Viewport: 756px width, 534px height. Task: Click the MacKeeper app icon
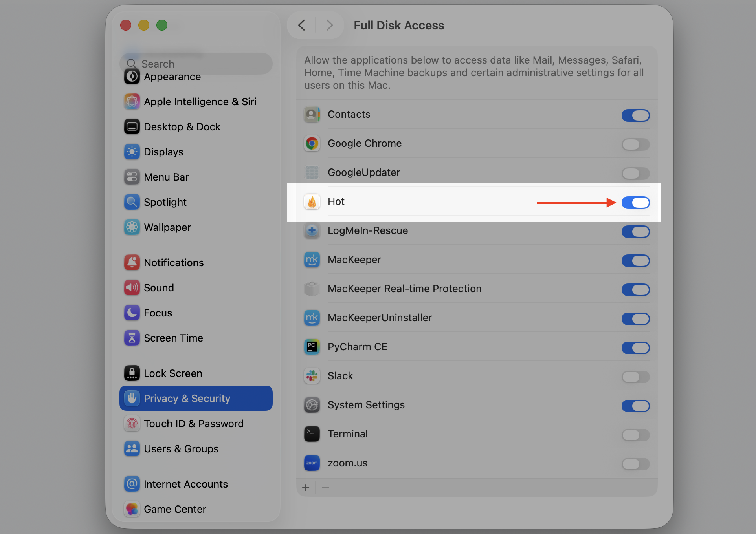point(312,260)
